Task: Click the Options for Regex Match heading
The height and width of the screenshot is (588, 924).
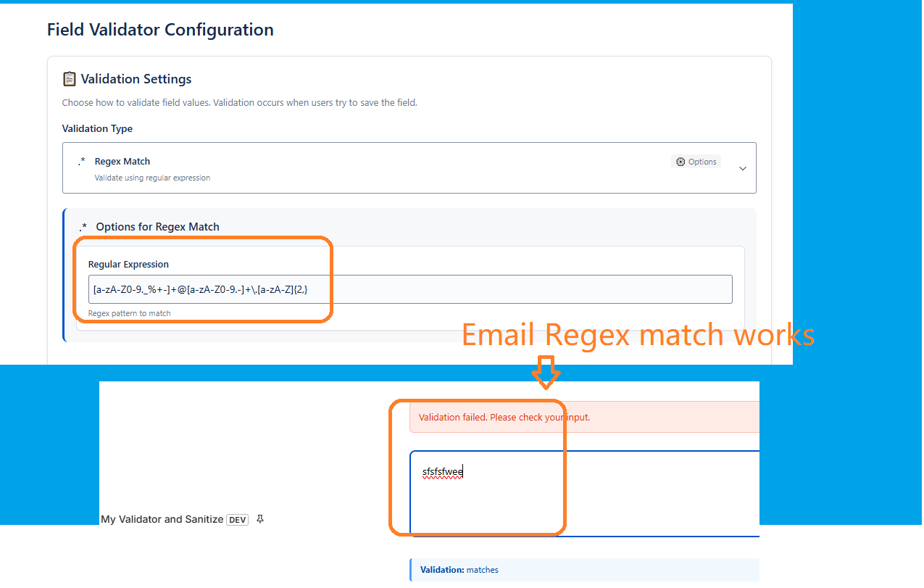Action: click(157, 227)
